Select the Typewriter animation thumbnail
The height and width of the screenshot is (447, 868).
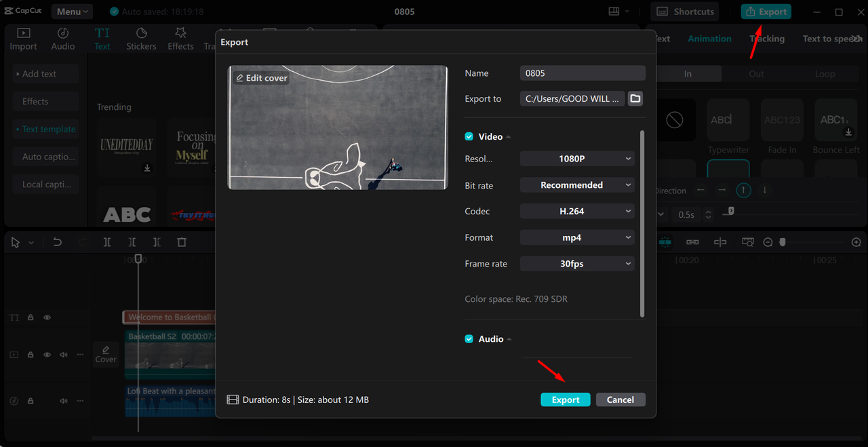pos(728,120)
